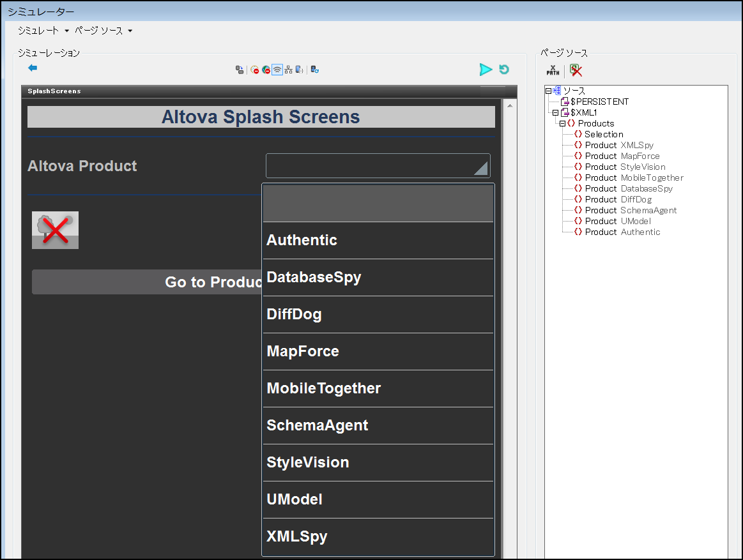This screenshot has height=560, width=743.
Task: Click the LAN network icon
Action: click(x=288, y=70)
